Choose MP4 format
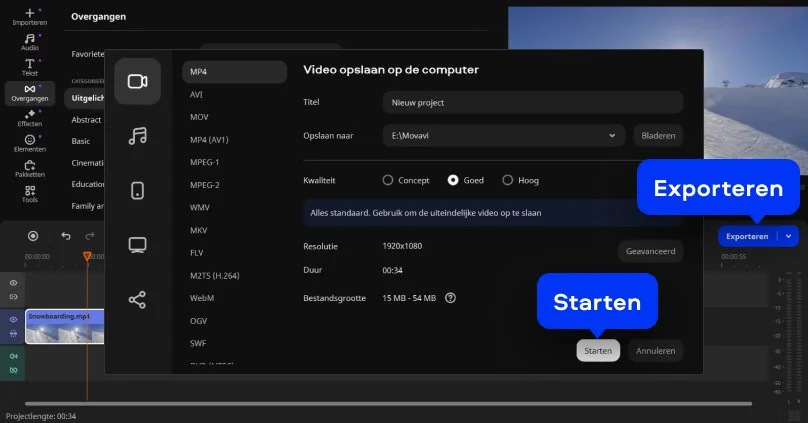 (234, 72)
